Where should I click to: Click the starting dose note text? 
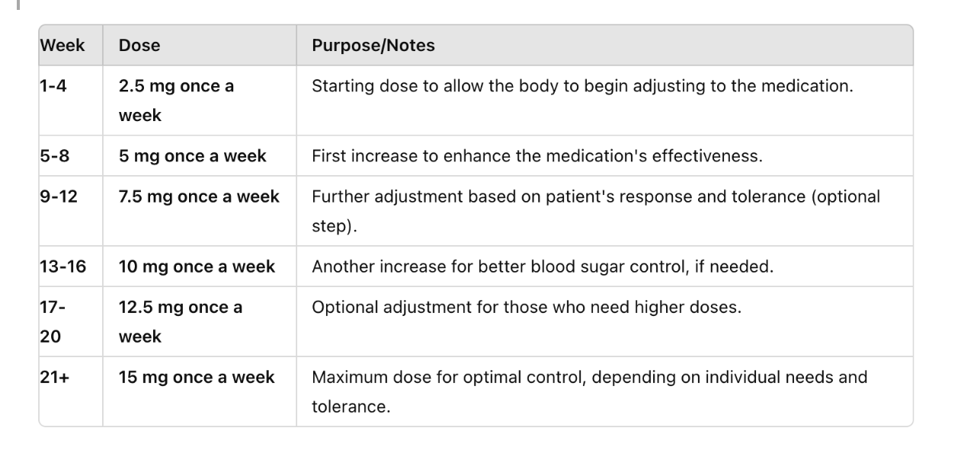582,85
